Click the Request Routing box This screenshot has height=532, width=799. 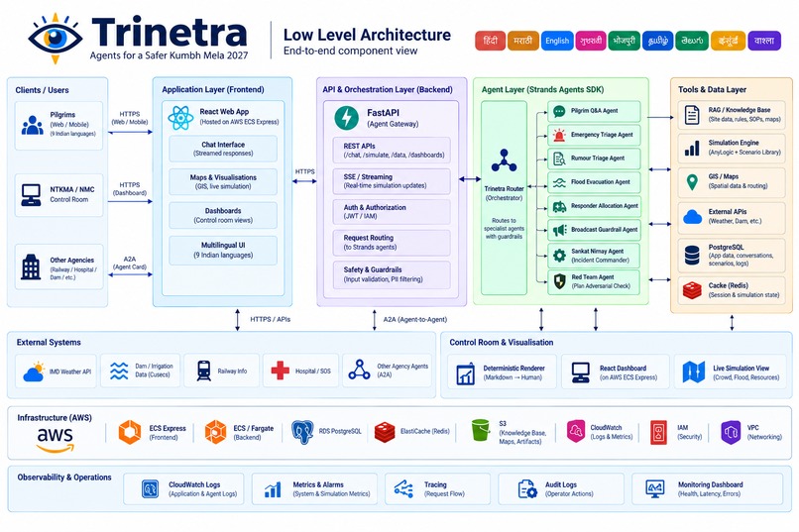(x=392, y=243)
